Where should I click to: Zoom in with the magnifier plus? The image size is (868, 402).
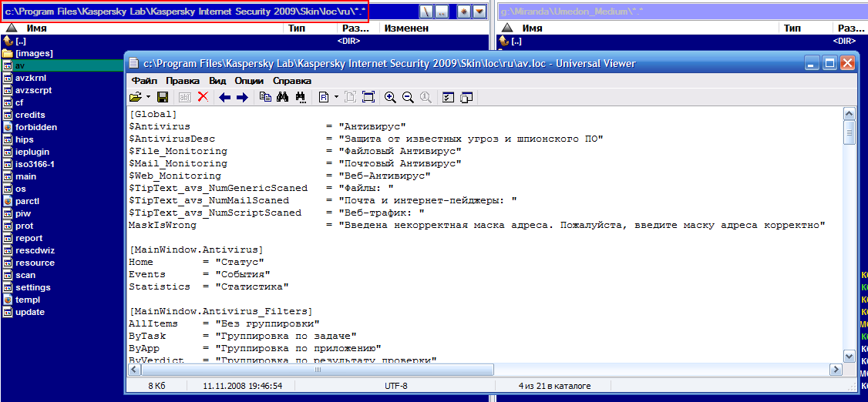point(390,97)
